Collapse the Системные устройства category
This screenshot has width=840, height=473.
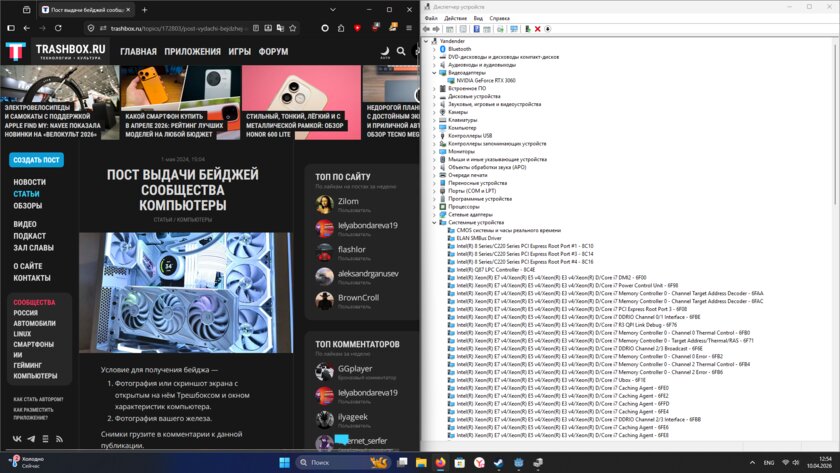[x=434, y=222]
